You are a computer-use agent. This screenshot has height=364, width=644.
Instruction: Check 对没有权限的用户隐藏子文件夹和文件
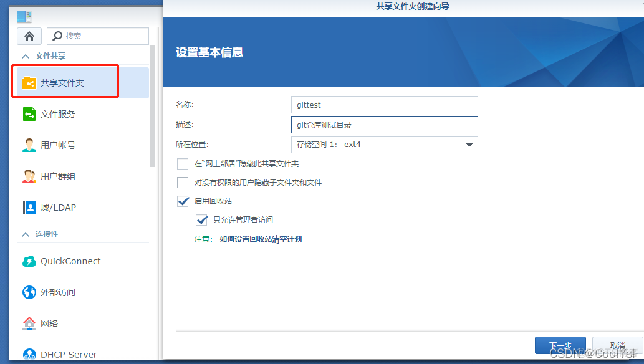pos(183,183)
